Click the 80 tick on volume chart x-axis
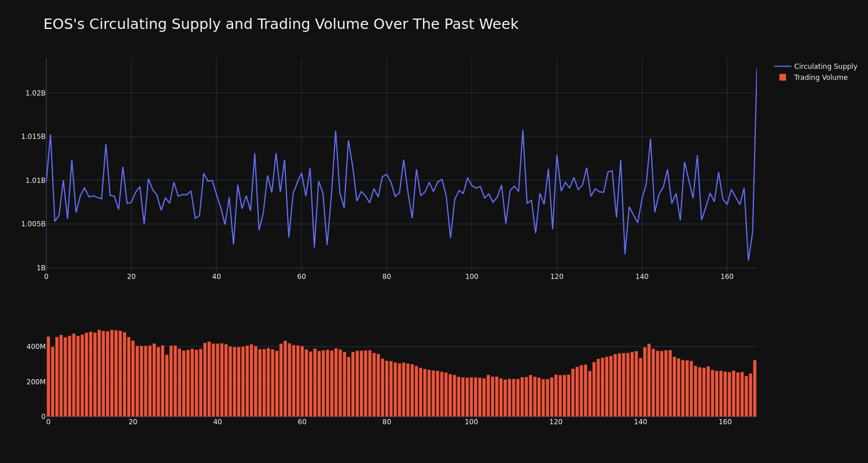This screenshot has height=463, width=868. pyautogui.click(x=387, y=422)
